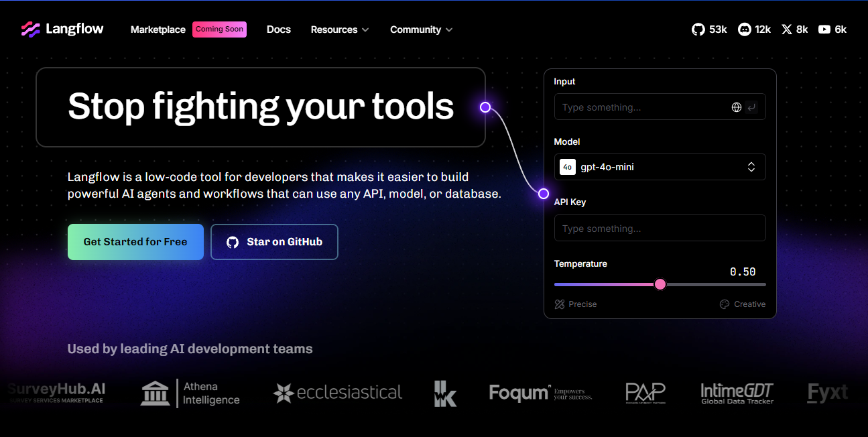Expand the Community menu
Image resolution: width=868 pixels, height=437 pixels.
click(x=421, y=29)
